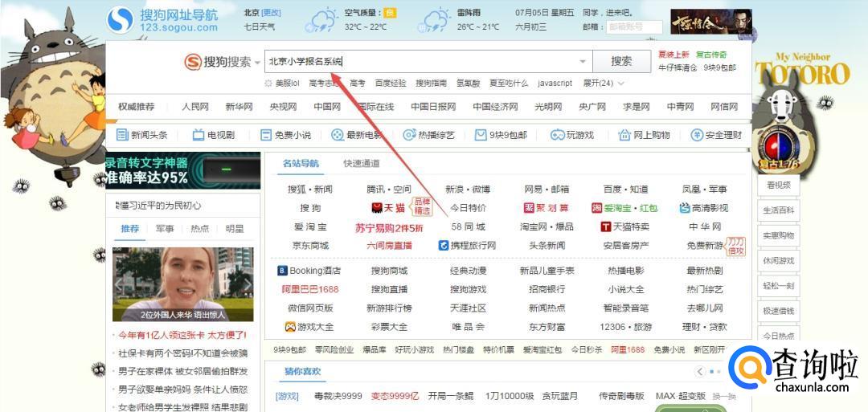The height and width of the screenshot is (412, 868).
Task: Click the 天猫特卖 T icon link
Action: click(606, 226)
